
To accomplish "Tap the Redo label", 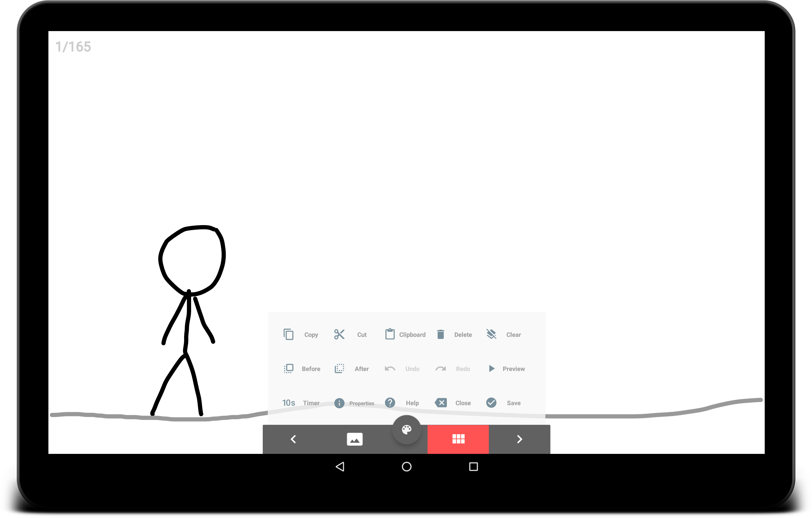I will (463, 369).
